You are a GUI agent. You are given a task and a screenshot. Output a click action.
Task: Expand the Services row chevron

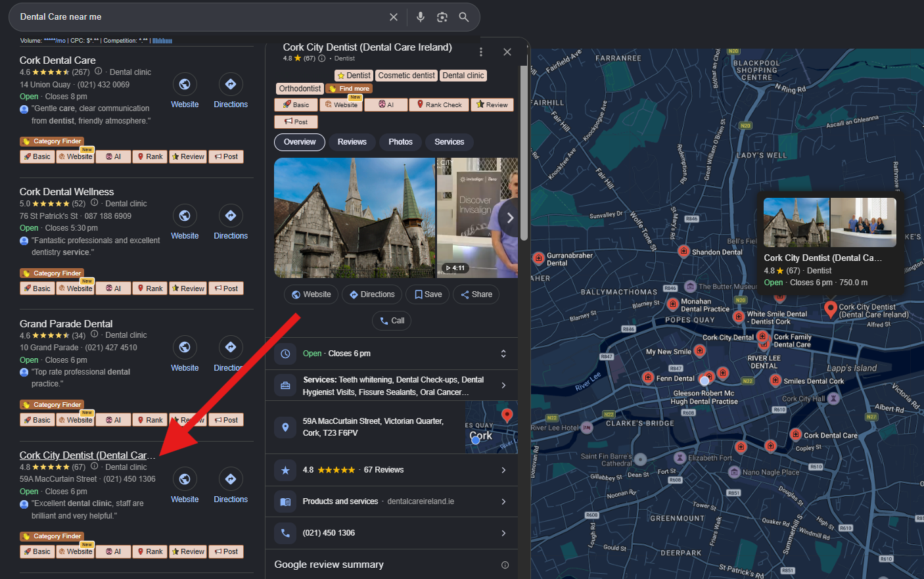(x=503, y=386)
